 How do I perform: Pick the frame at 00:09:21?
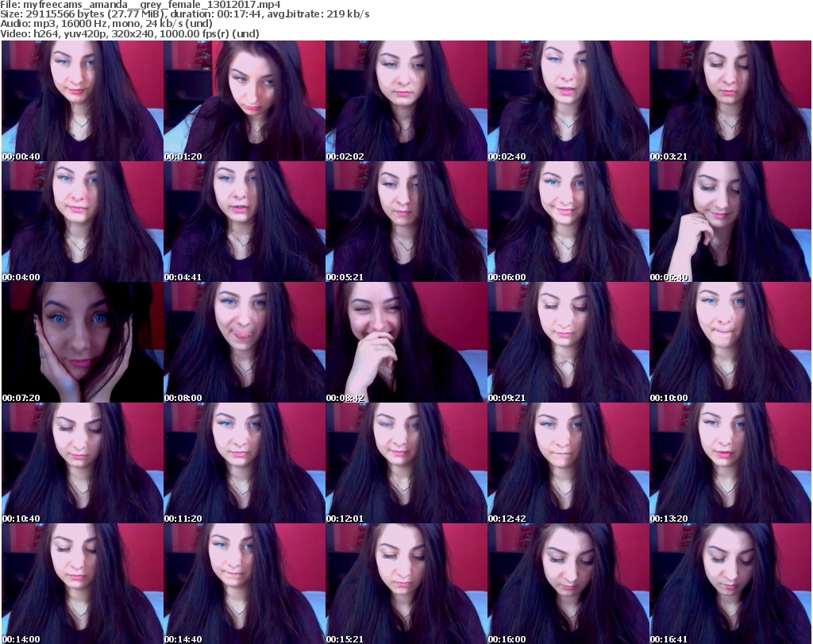568,343
